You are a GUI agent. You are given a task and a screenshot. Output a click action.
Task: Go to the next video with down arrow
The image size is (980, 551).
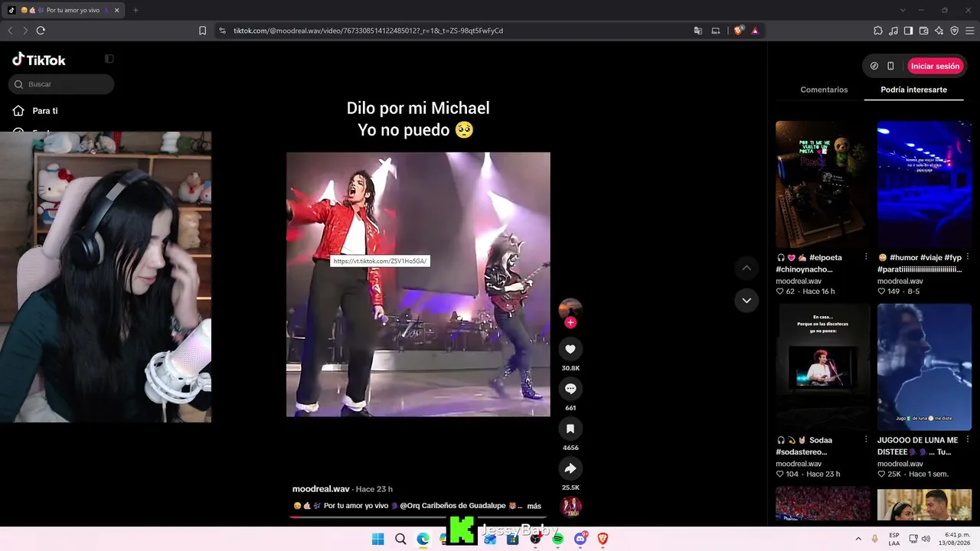pos(746,301)
